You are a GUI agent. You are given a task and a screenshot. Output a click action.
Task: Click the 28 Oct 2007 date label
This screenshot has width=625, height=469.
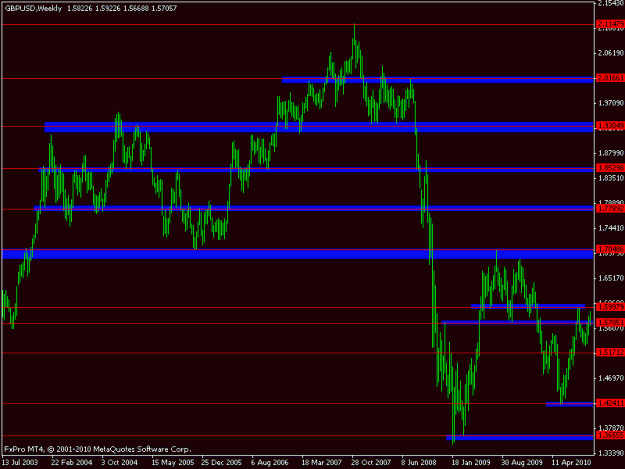(371, 462)
